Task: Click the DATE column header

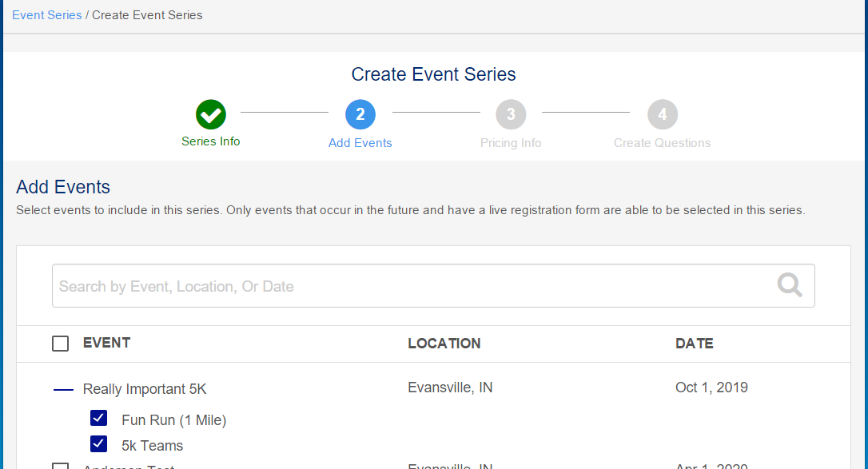Action: (694, 344)
